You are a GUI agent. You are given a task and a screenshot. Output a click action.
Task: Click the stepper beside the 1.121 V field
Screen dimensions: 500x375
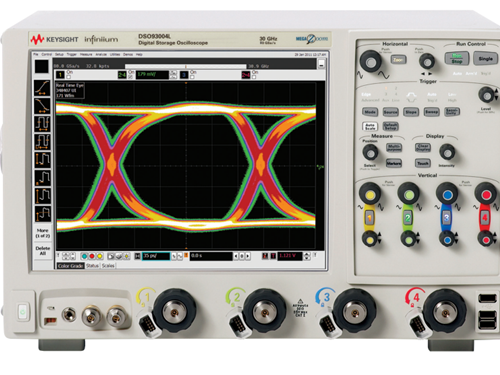click(307, 256)
